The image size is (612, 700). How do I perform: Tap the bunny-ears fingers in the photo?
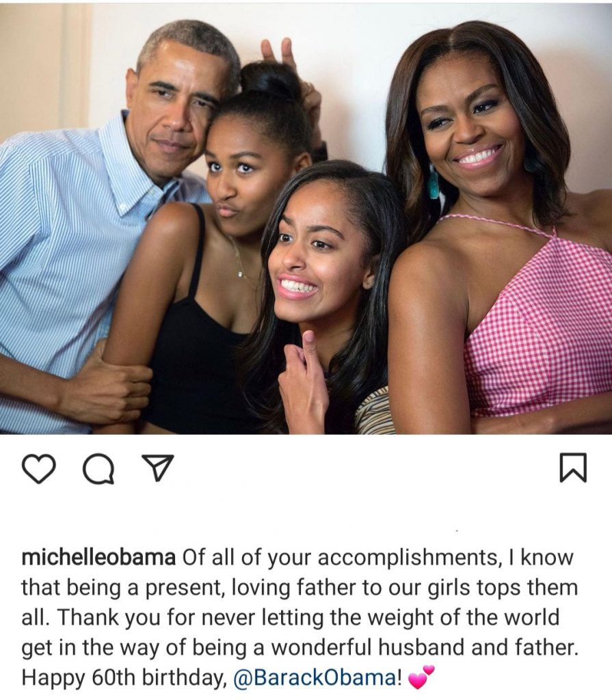(x=278, y=53)
